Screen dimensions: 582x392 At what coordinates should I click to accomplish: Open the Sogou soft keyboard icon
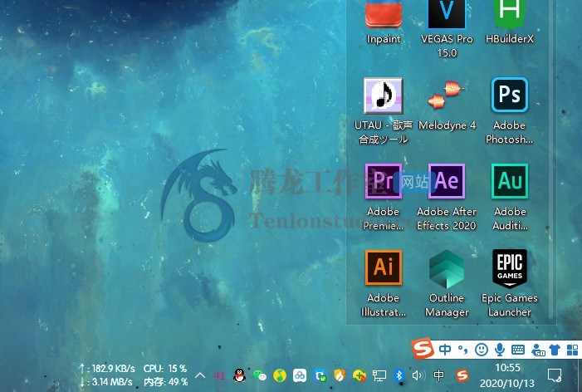pos(518,350)
